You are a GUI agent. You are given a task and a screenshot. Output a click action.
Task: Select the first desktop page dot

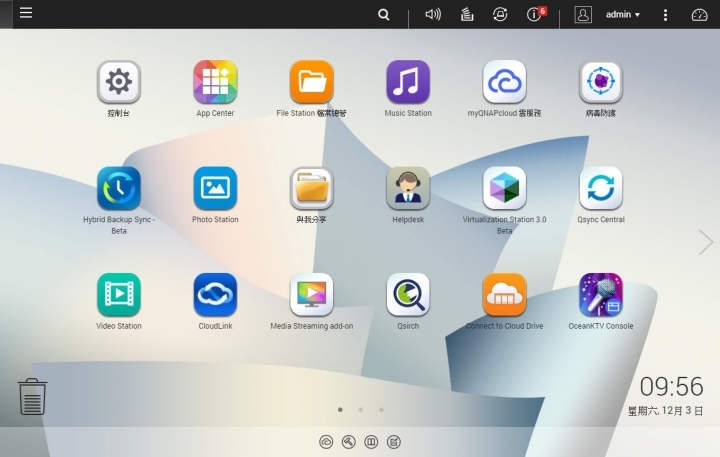pos(340,409)
